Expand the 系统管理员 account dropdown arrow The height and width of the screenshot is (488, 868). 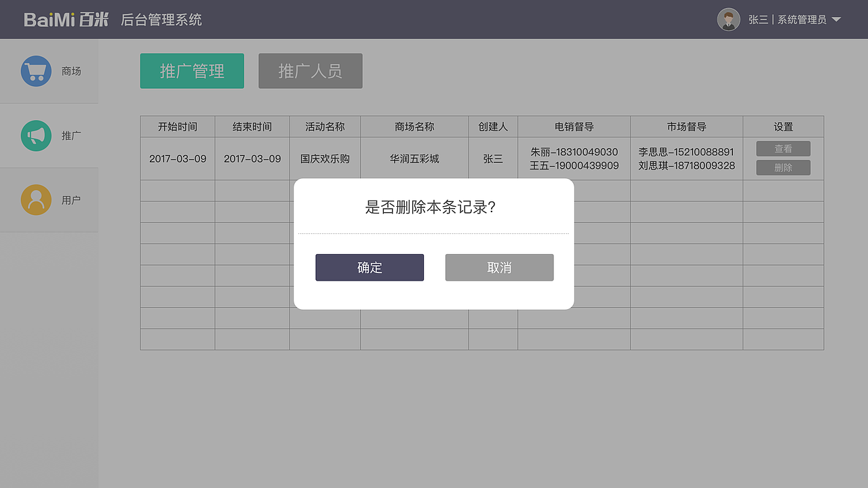coord(836,20)
